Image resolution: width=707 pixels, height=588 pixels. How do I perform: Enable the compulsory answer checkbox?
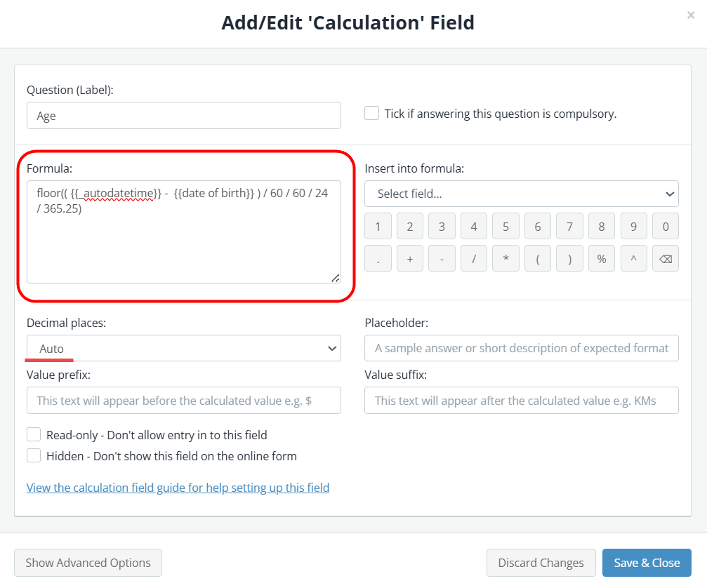tap(371, 112)
